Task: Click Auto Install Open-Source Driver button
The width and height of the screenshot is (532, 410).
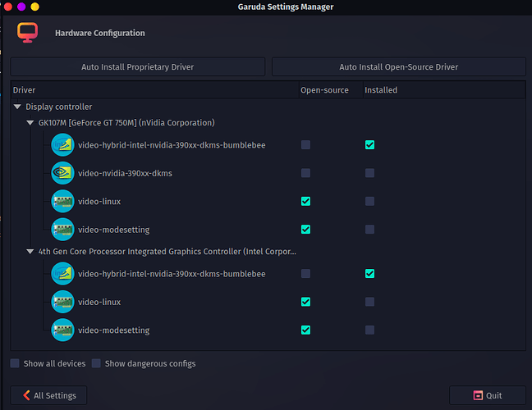Action: (x=399, y=66)
